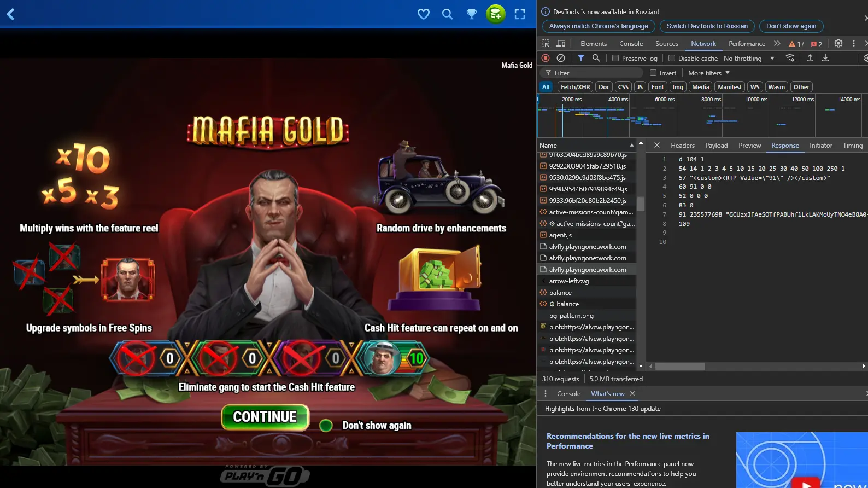Click the green CONTINUE button
The image size is (868, 488).
click(265, 417)
